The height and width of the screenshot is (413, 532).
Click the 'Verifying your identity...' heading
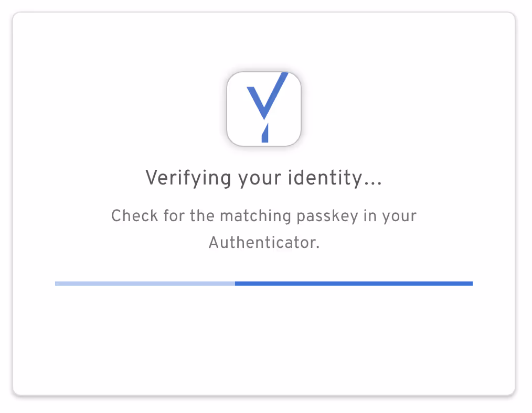(264, 178)
